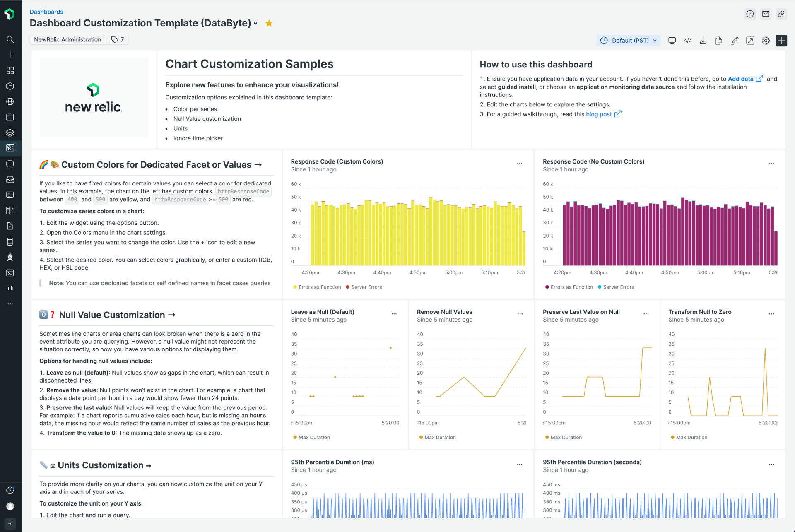Click the Dashboards breadcrumb link
The width and height of the screenshot is (795, 532).
pos(46,12)
